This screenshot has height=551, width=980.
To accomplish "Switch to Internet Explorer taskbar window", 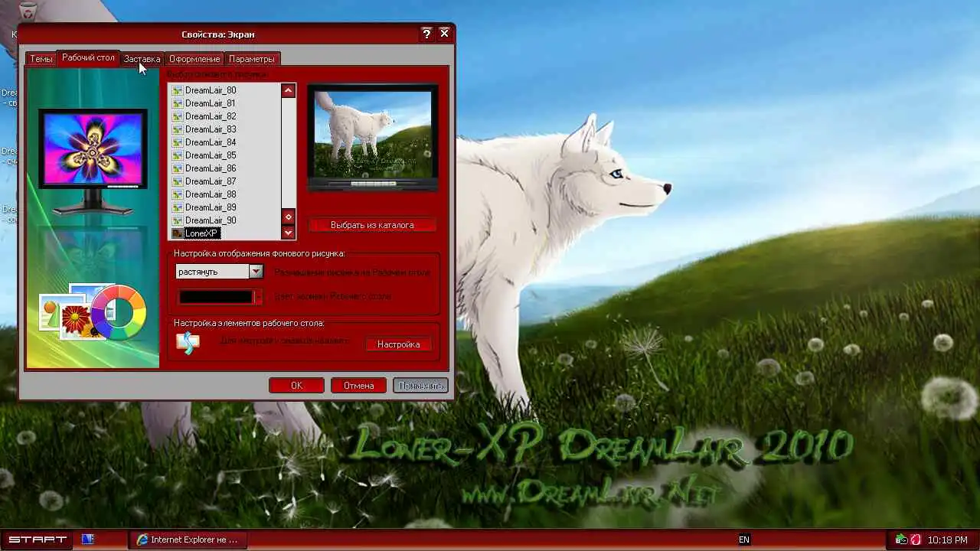I will (x=188, y=540).
